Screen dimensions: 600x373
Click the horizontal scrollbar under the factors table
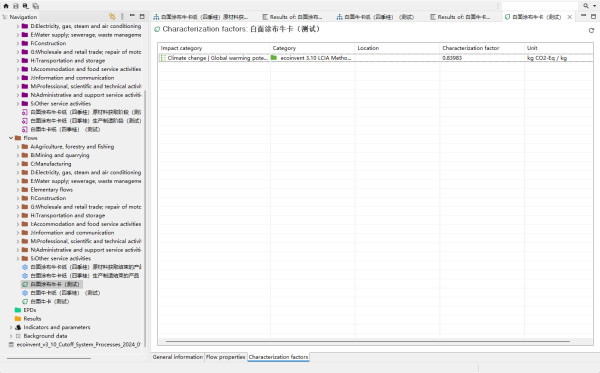tap(367, 341)
